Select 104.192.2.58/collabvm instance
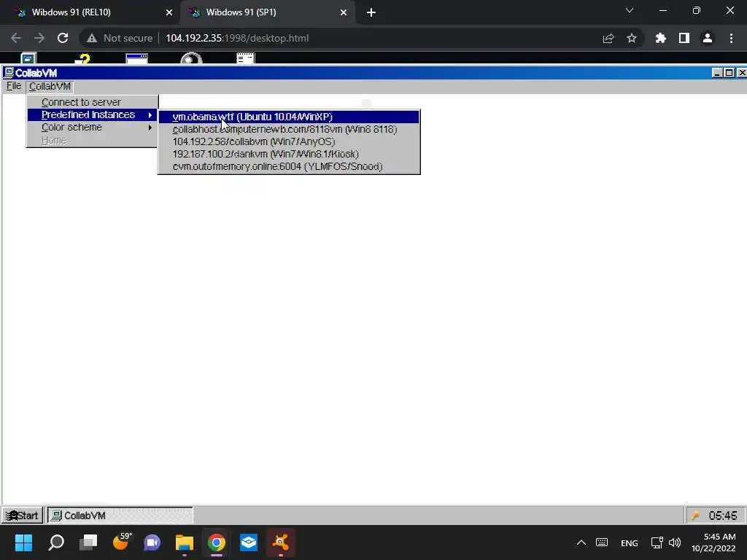Image resolution: width=747 pixels, height=560 pixels. tap(289, 141)
